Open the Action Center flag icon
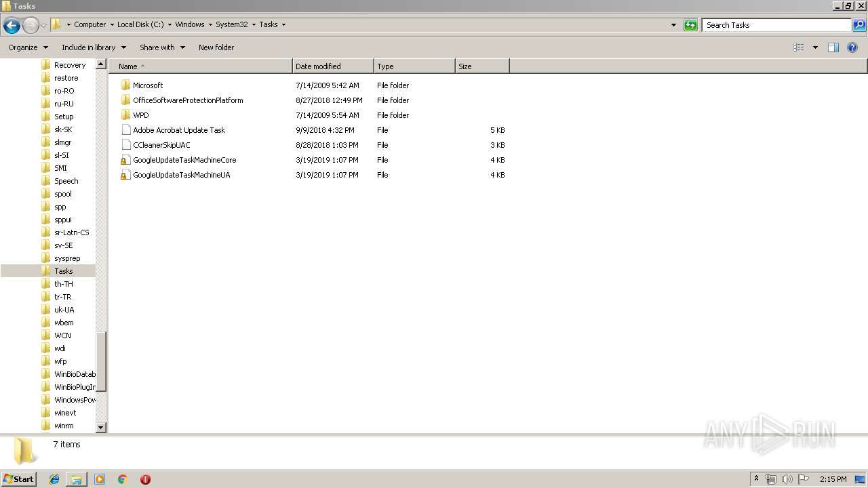The image size is (868, 488). [804, 479]
